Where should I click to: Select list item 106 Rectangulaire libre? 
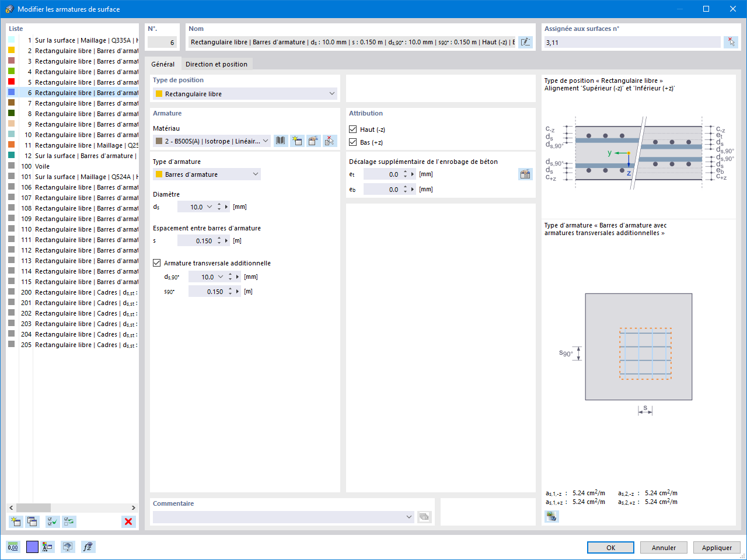(73, 187)
